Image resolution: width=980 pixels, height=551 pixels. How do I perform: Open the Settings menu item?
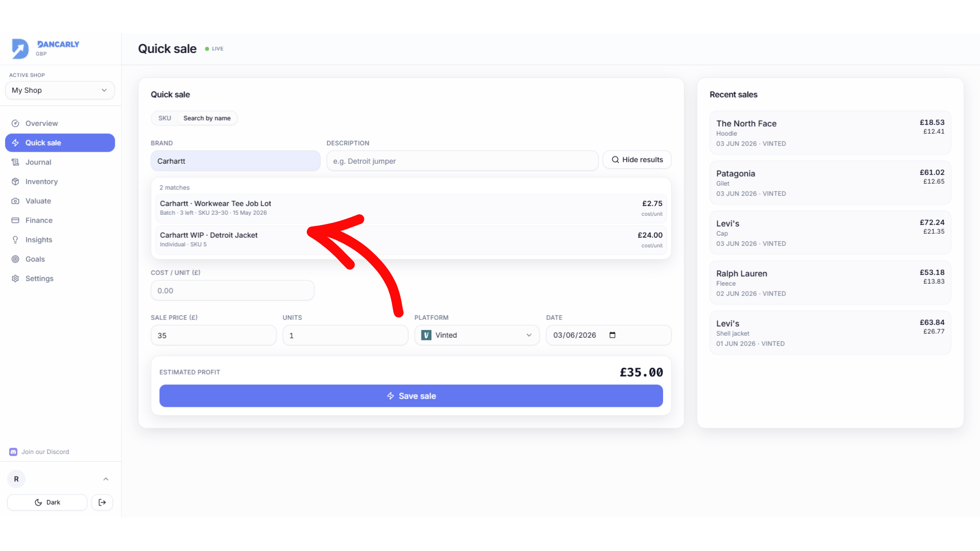tap(60, 279)
